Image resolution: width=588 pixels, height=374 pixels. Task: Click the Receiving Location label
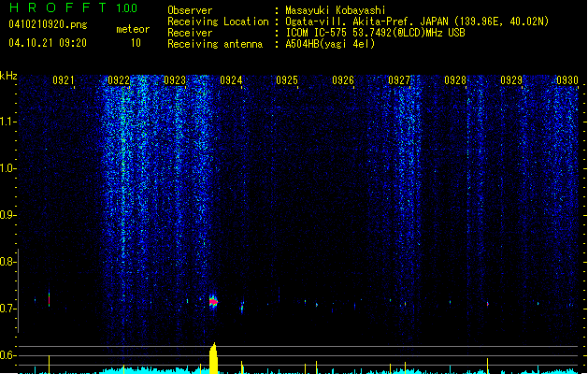218,22
